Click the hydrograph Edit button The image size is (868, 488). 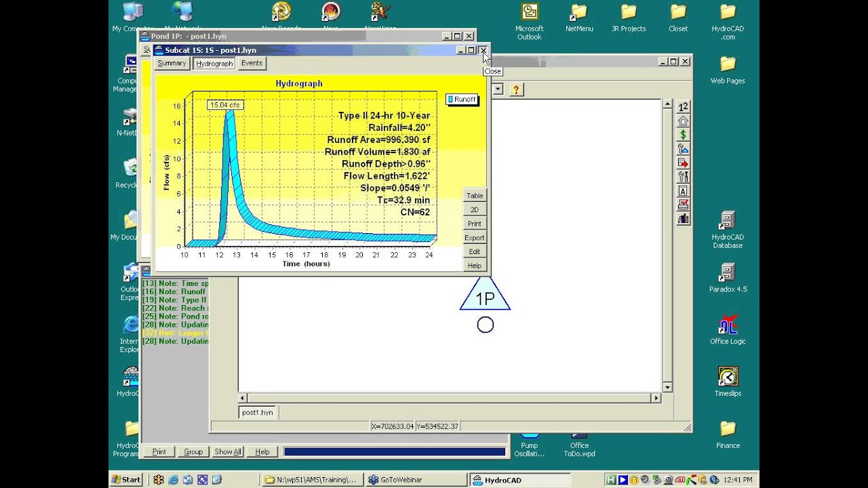point(475,251)
